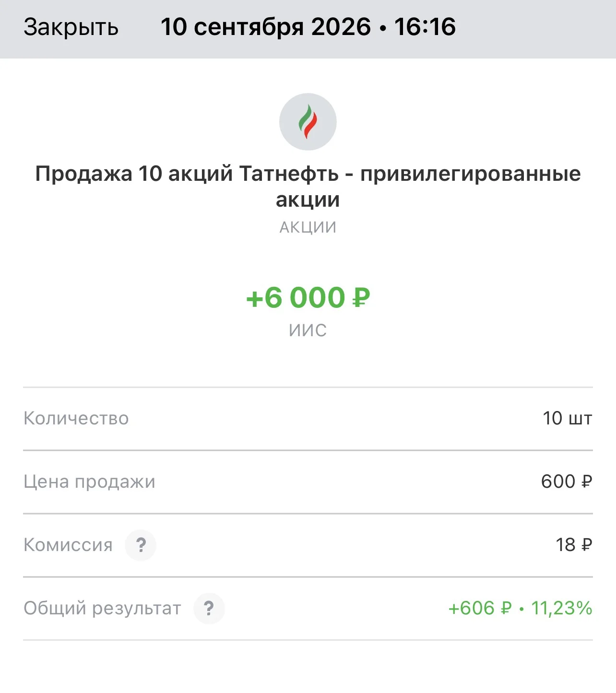Image resolution: width=616 pixels, height=693 pixels.
Task: Select the Общий результат label
Action: point(103,608)
